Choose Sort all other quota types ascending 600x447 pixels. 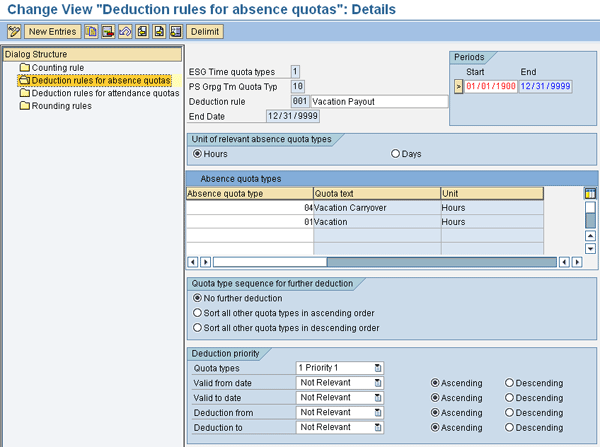197,313
